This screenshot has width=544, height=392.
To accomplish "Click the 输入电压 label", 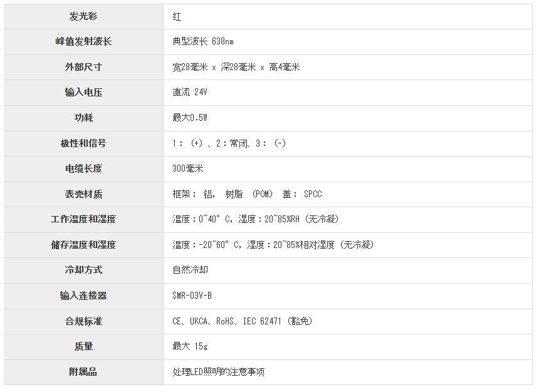I will (x=83, y=92).
